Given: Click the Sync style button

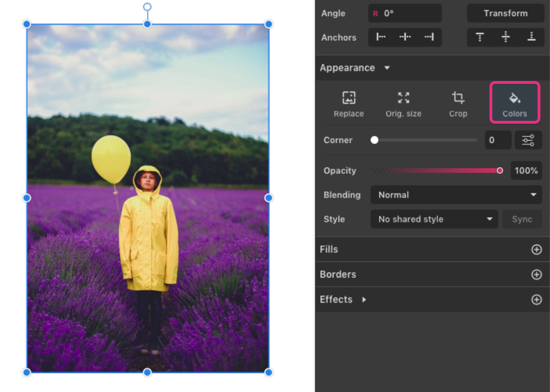Looking at the screenshot, I should [522, 219].
